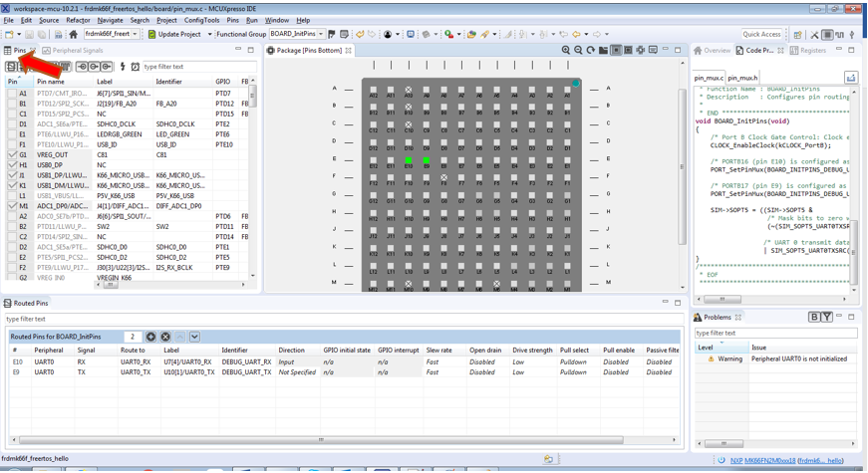Click the flag icon beside Functional Group

point(332,34)
